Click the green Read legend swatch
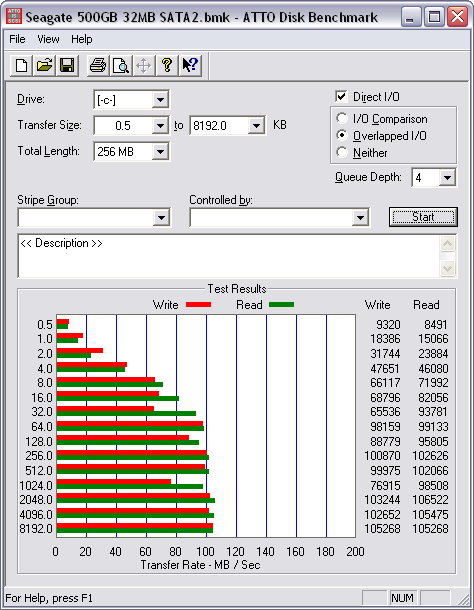The width and height of the screenshot is (474, 610). [281, 305]
